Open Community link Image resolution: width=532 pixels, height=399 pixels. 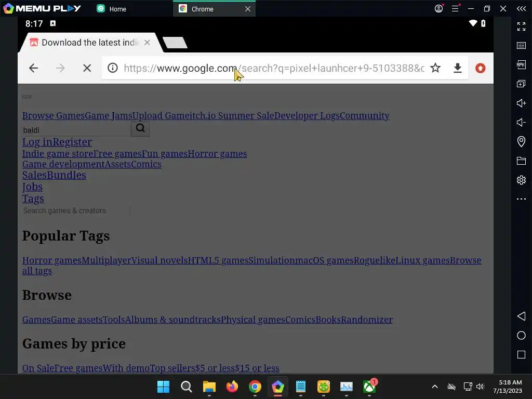tap(364, 116)
